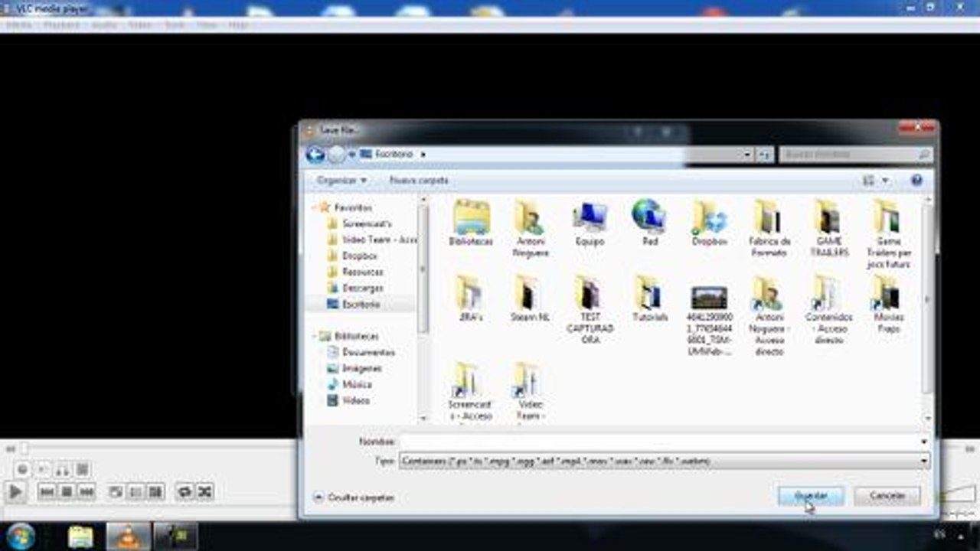Open recent locations dropdown arrow
This screenshot has height=551, width=980.
(351, 155)
